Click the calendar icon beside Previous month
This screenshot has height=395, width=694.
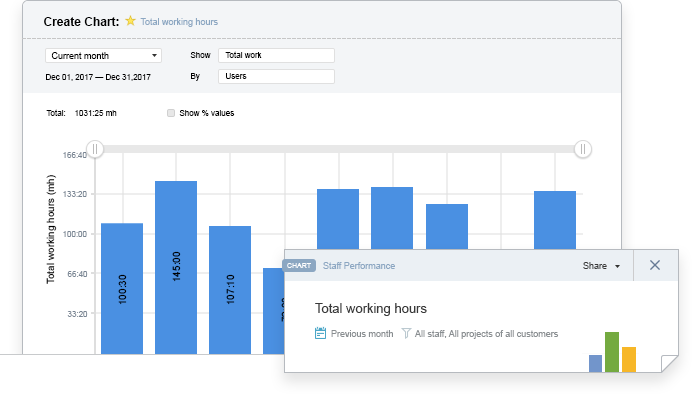[x=320, y=333]
